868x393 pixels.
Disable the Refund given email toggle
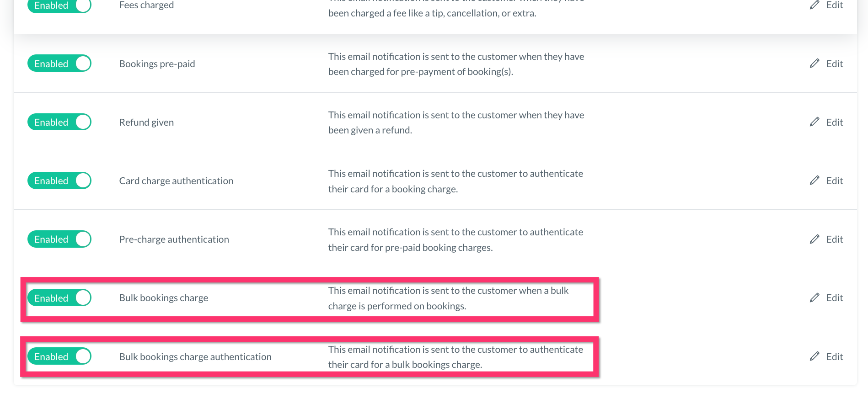(x=59, y=122)
